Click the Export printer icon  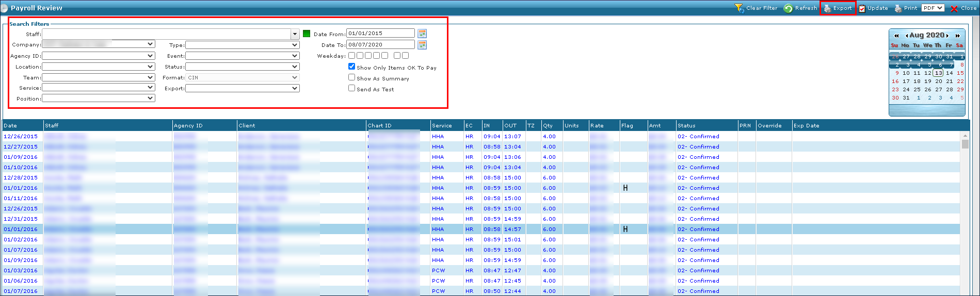pos(827,8)
